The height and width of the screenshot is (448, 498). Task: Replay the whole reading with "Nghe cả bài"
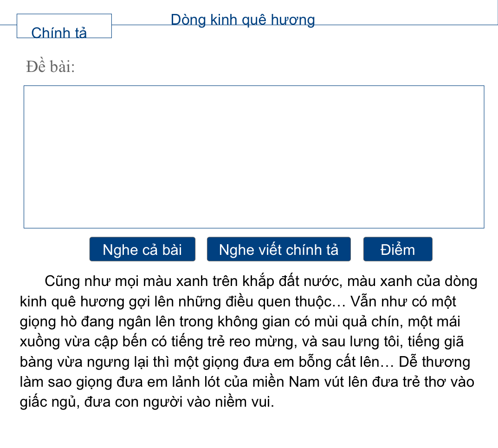point(142,249)
